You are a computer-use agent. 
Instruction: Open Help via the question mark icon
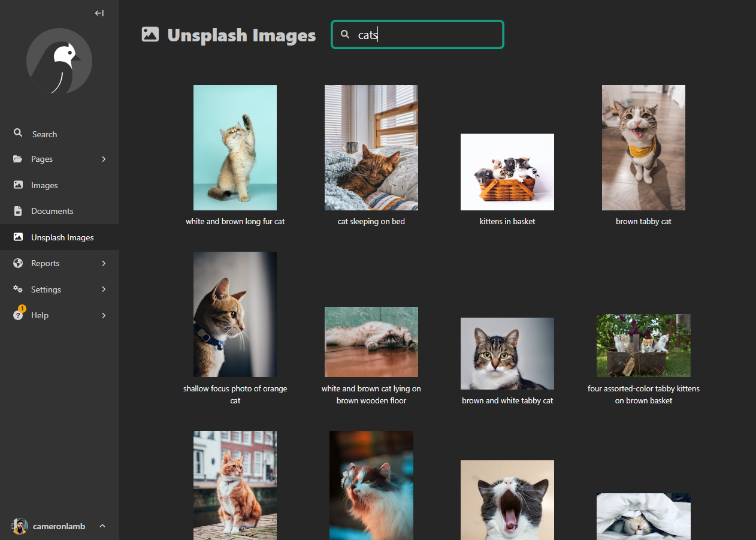17,315
